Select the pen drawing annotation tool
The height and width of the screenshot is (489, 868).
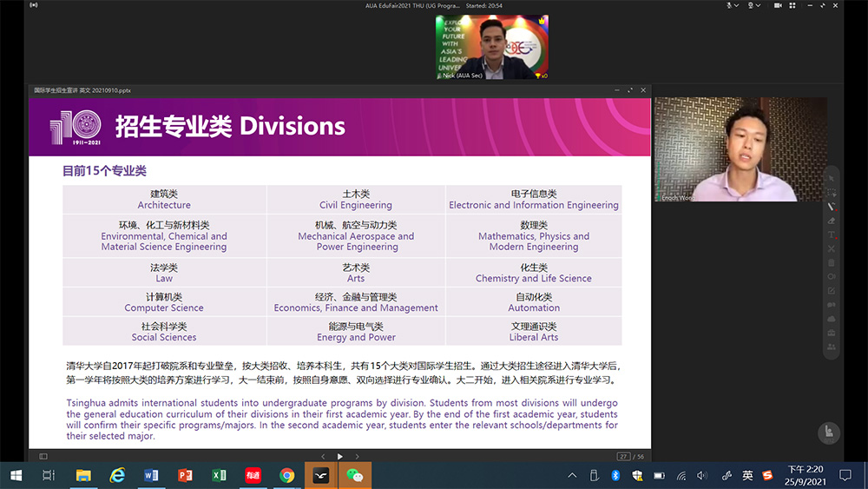832,207
